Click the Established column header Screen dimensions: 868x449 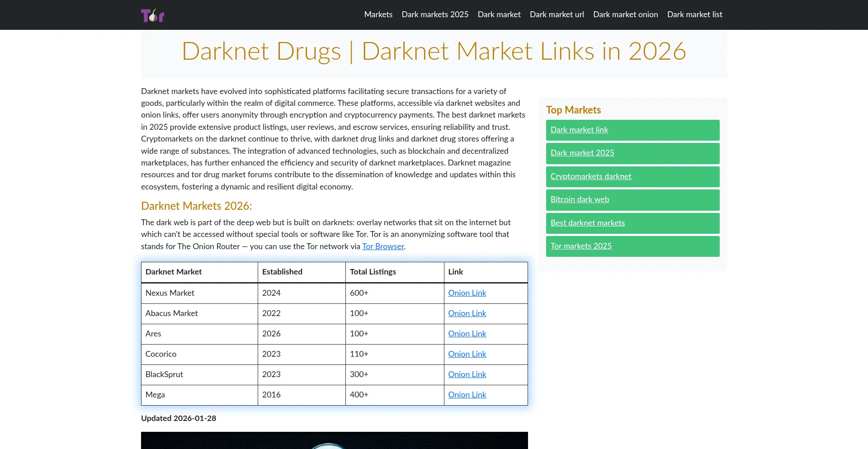point(302,272)
